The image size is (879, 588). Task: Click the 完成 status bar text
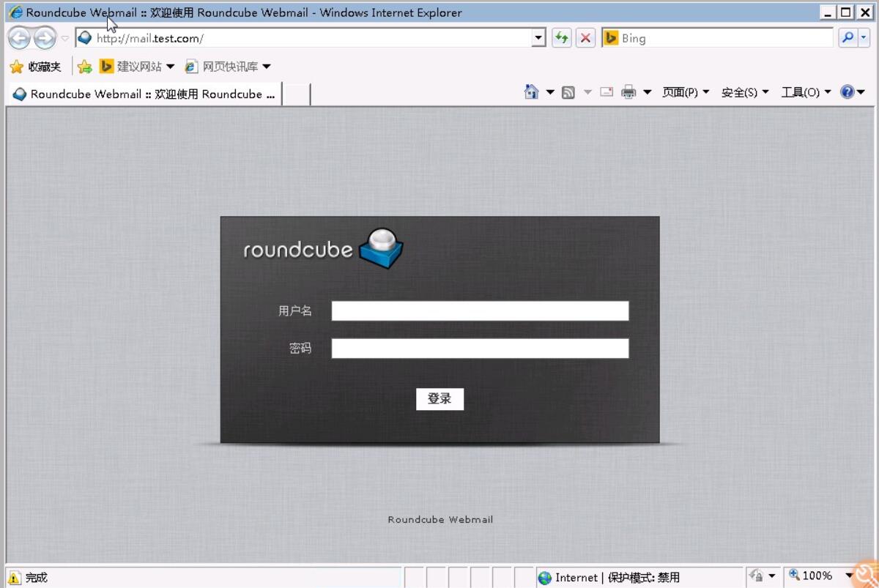(36, 578)
